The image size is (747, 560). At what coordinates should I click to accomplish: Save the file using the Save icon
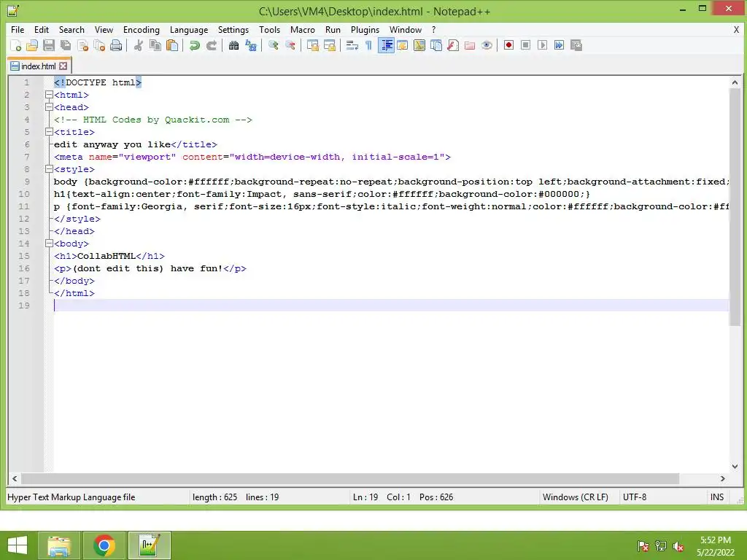tap(49, 45)
